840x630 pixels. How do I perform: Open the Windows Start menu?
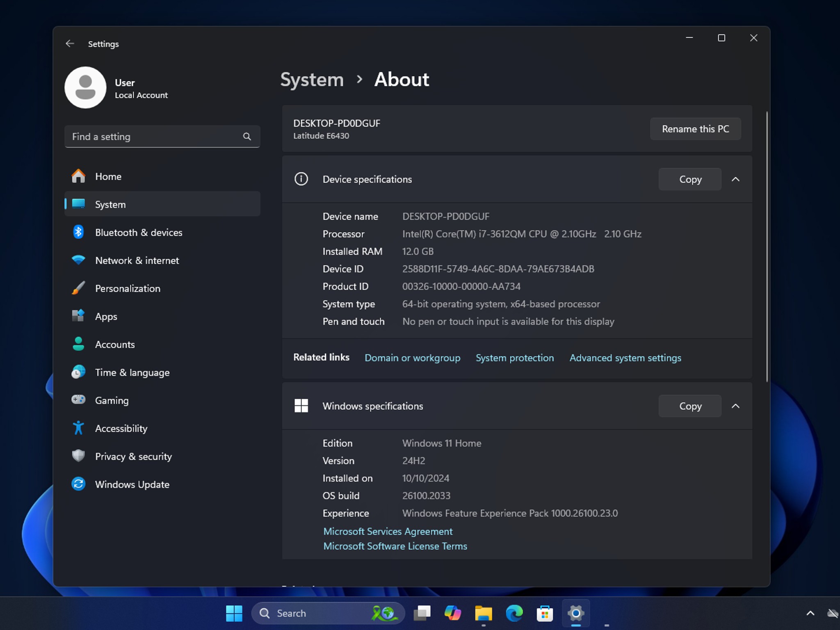[x=234, y=613]
